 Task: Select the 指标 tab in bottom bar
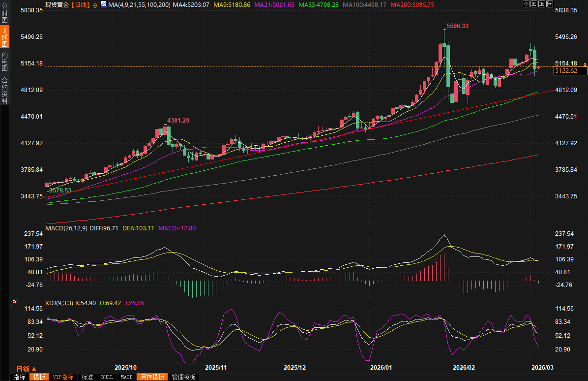(x=19, y=377)
